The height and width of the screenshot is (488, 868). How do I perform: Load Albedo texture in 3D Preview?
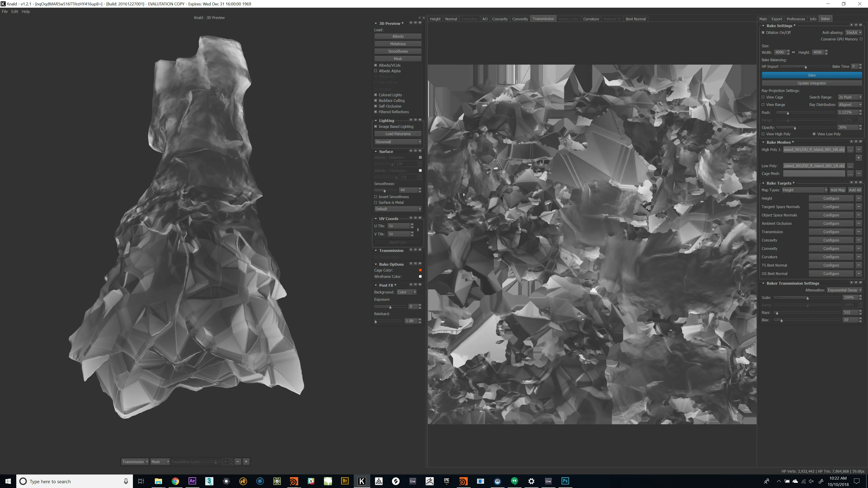(x=398, y=36)
